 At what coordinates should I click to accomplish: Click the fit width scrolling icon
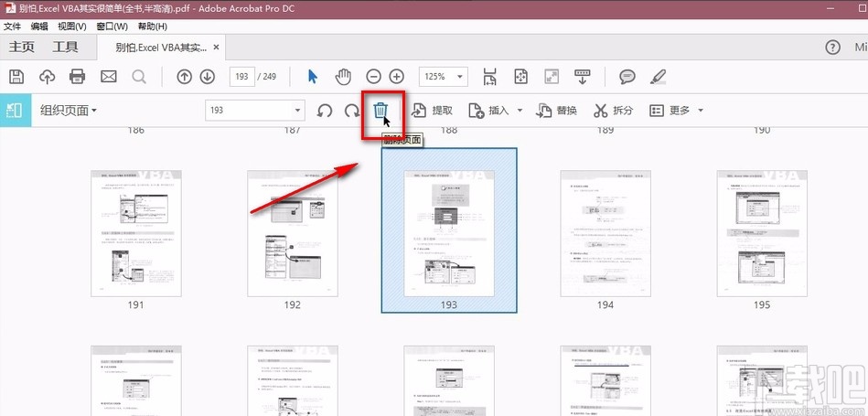[490, 76]
